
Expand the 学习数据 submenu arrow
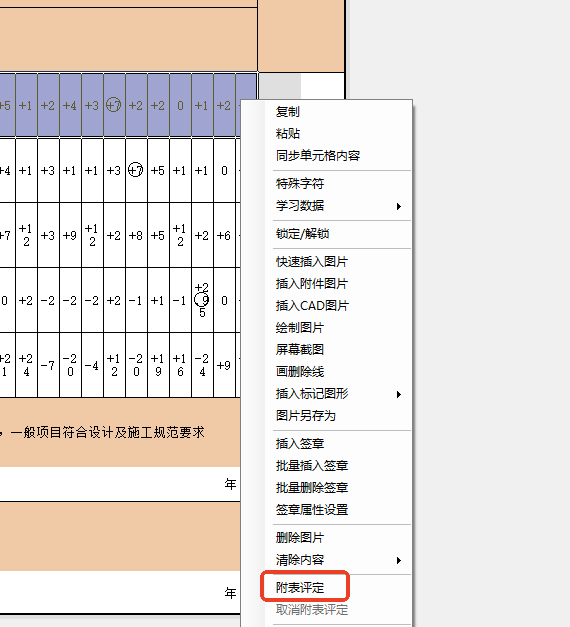point(398,206)
